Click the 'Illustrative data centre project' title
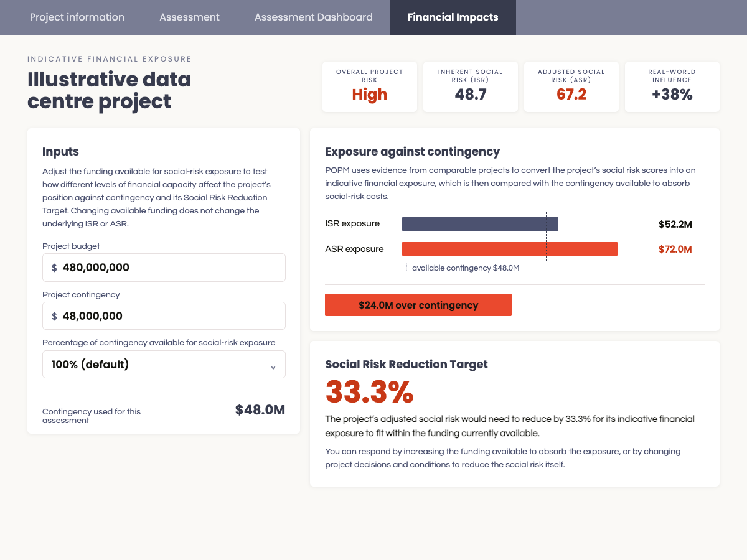Screen dimensions: 747x560 pos(109,90)
